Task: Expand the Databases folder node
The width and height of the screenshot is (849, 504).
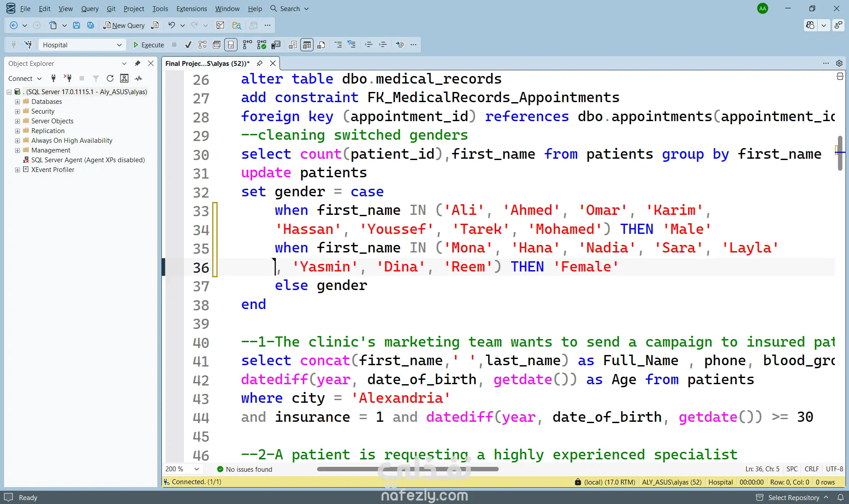Action: (17, 102)
